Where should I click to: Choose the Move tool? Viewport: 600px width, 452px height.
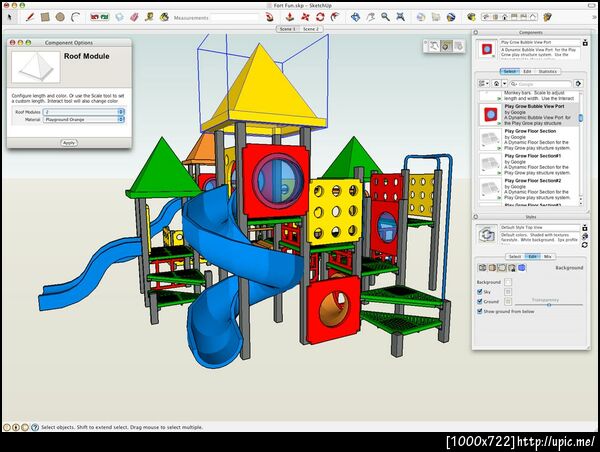click(305, 17)
